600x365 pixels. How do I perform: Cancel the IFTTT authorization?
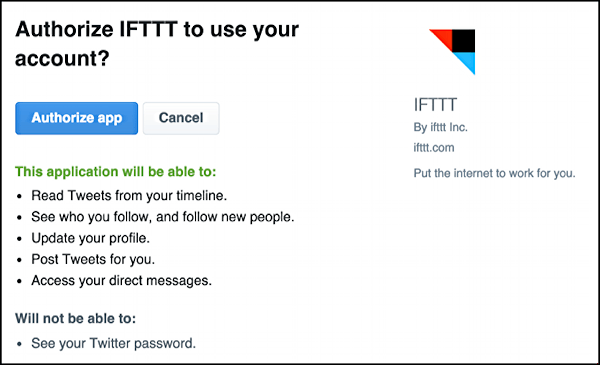point(181,118)
